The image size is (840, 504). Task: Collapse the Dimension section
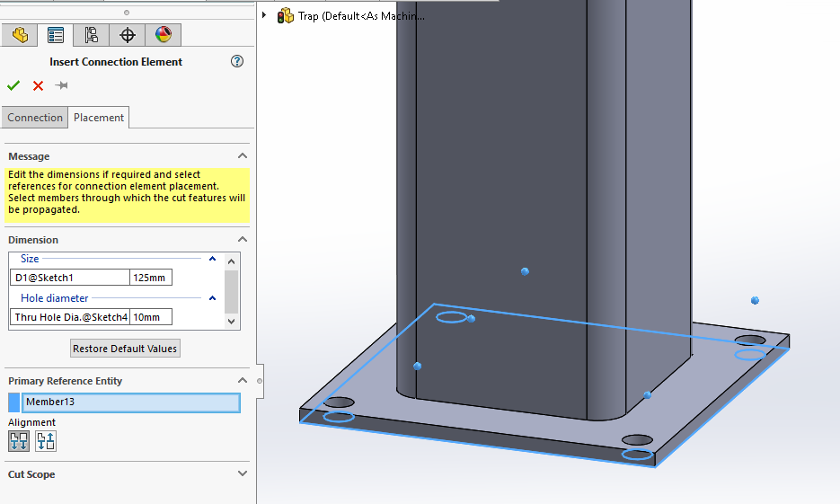pos(243,239)
